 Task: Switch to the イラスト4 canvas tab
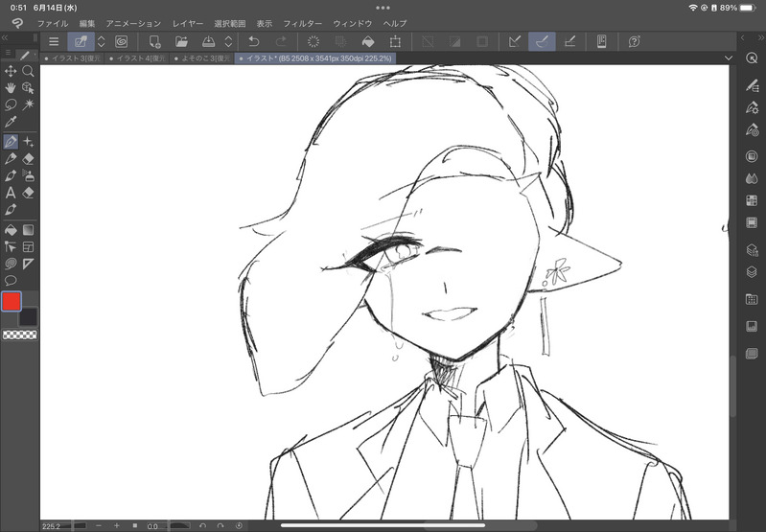[137, 58]
